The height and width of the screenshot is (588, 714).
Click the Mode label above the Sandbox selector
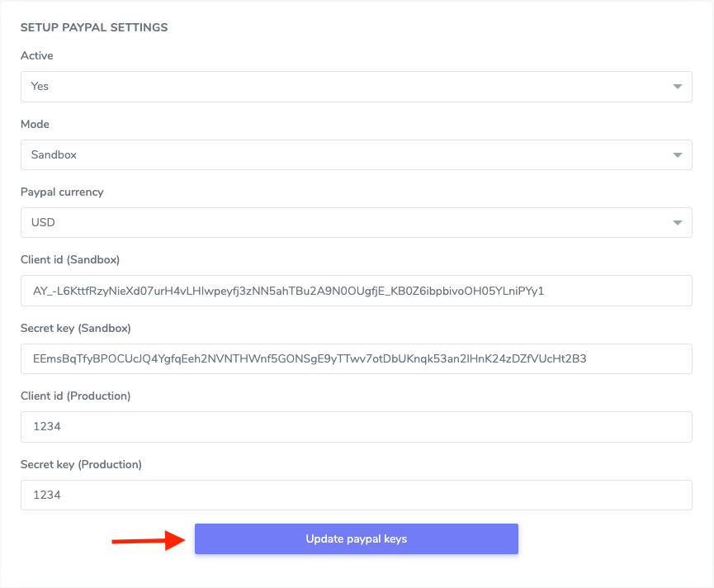click(x=34, y=124)
